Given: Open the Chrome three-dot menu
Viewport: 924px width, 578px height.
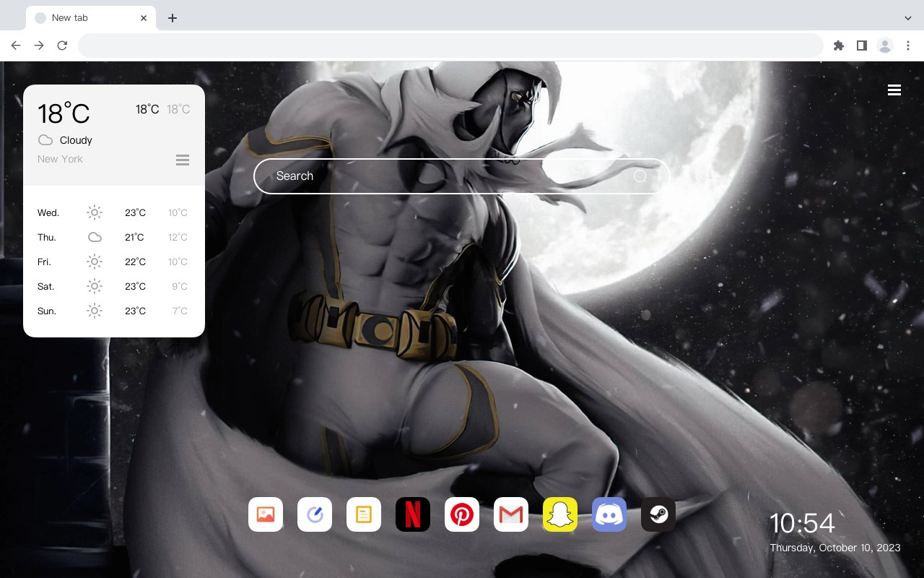Looking at the screenshot, I should point(908,46).
